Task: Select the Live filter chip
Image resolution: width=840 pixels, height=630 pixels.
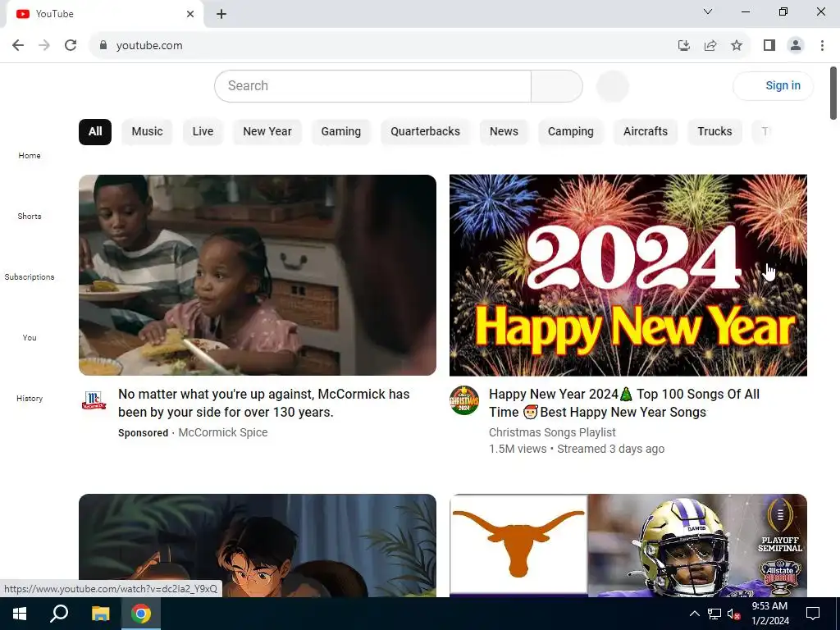Action: click(203, 132)
